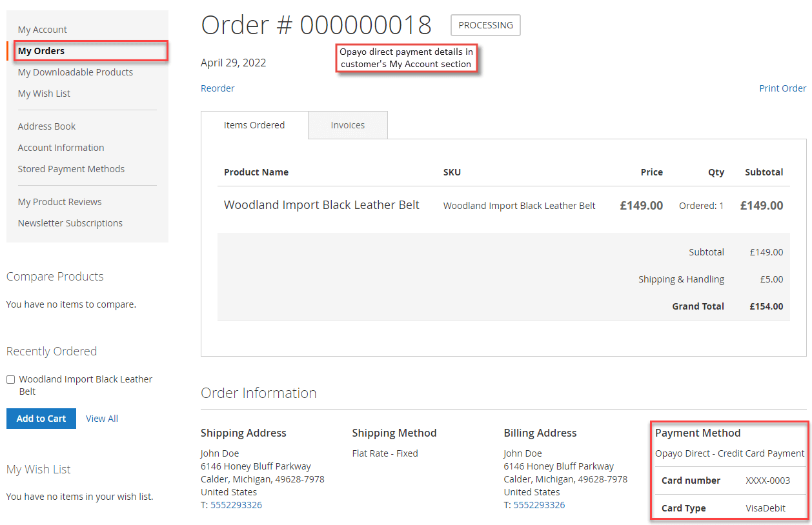Select Opayo Direct - Credit Card Payment text
Image resolution: width=812 pixels, height=525 pixels.
pos(730,453)
